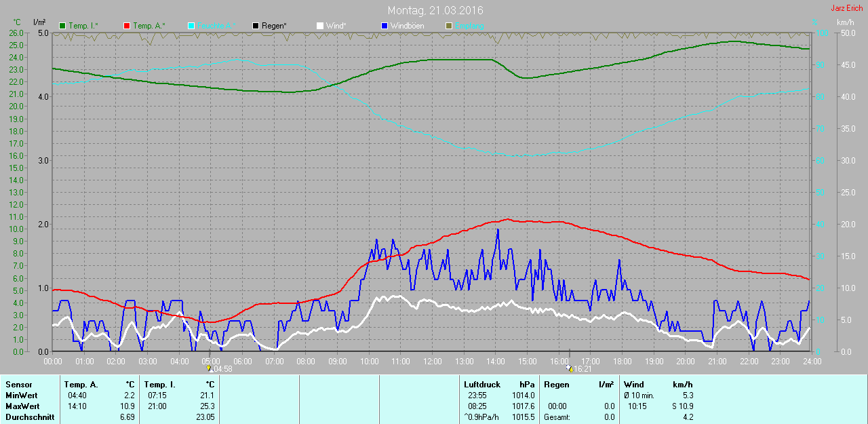Click the olive legend swatch after Windböen

[x=449, y=26]
